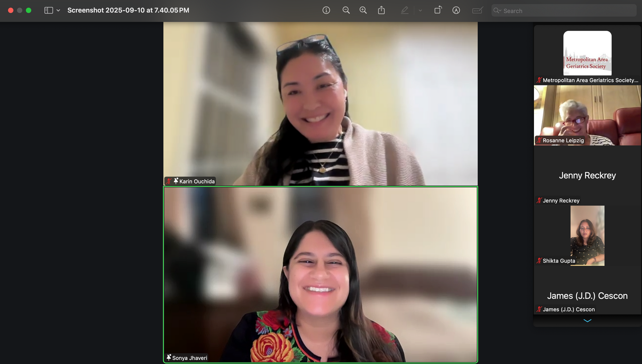Viewport: 642px width, 364px height.
Task: Open the image Info inspector
Action: 326,10
